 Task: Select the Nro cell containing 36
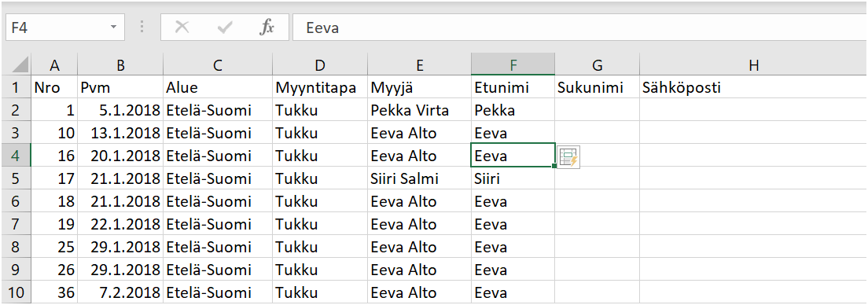[54, 292]
